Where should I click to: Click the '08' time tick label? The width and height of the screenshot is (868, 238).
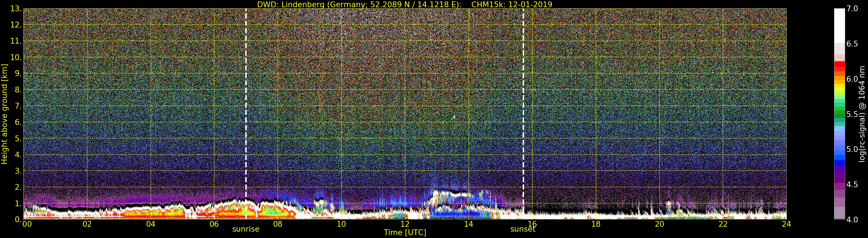pos(278,224)
